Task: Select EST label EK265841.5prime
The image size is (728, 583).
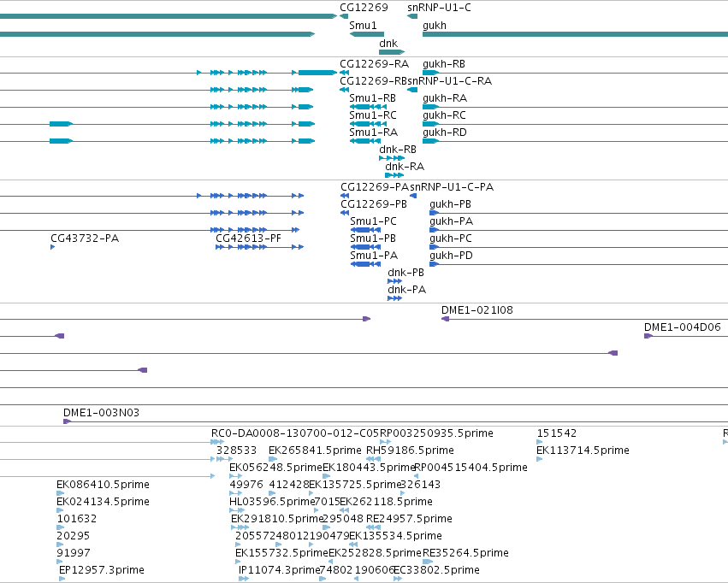Action: 315,450
